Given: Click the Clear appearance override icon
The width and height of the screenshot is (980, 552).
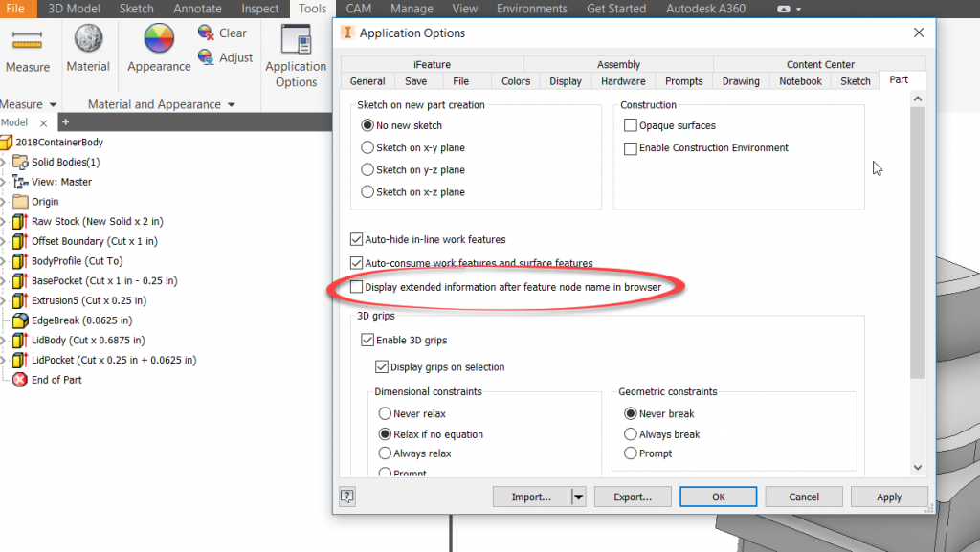Looking at the screenshot, I should click(205, 32).
